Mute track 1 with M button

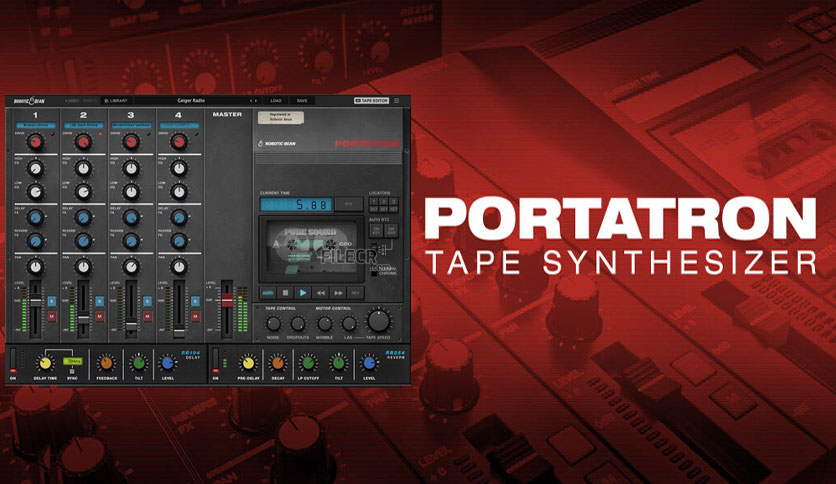tap(52, 317)
